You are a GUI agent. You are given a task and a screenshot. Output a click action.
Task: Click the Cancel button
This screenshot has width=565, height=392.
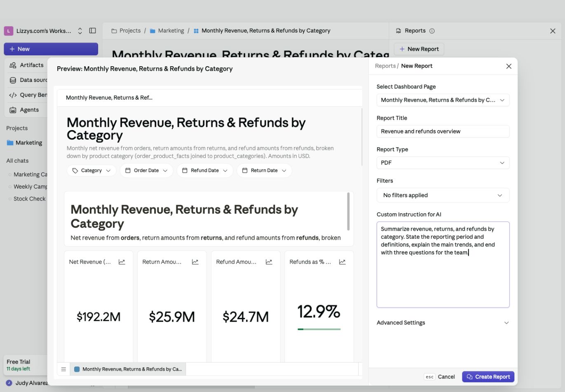(x=446, y=377)
